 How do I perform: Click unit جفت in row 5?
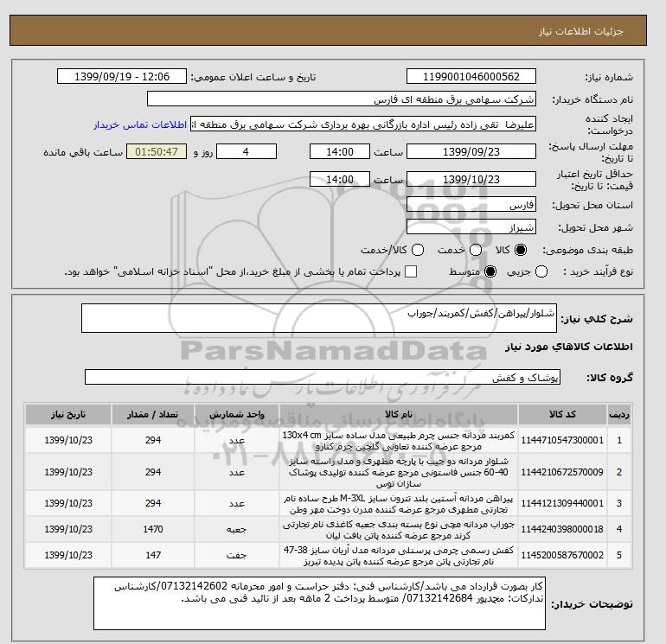click(x=237, y=555)
